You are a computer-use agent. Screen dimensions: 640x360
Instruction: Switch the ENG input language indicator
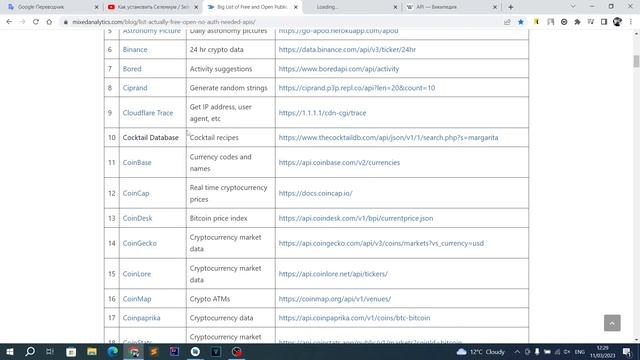tap(580, 351)
